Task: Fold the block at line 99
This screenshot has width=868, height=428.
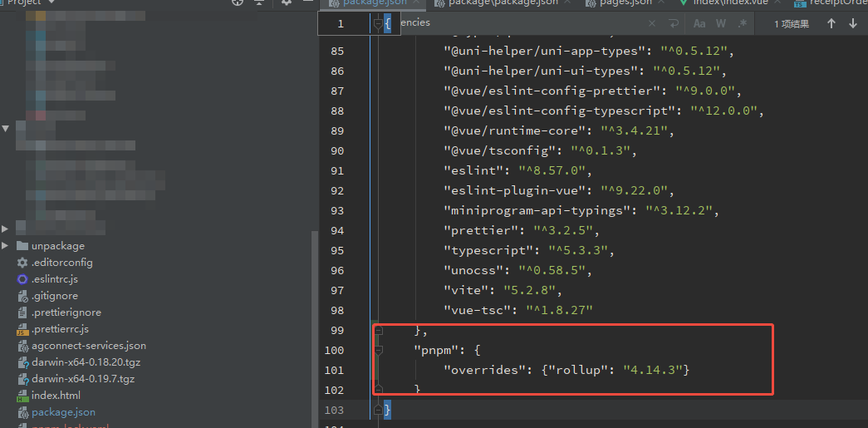Action: coord(379,331)
